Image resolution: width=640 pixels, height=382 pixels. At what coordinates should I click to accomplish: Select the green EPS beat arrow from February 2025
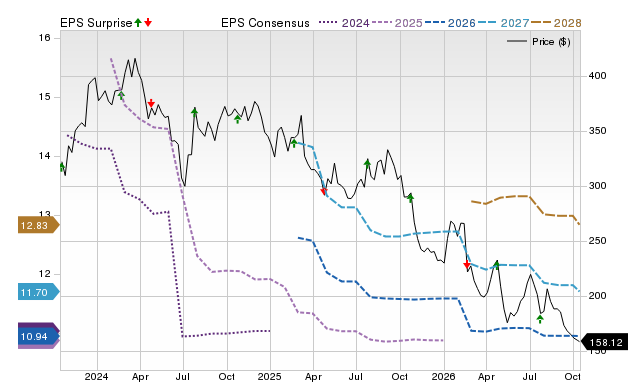pos(294,143)
